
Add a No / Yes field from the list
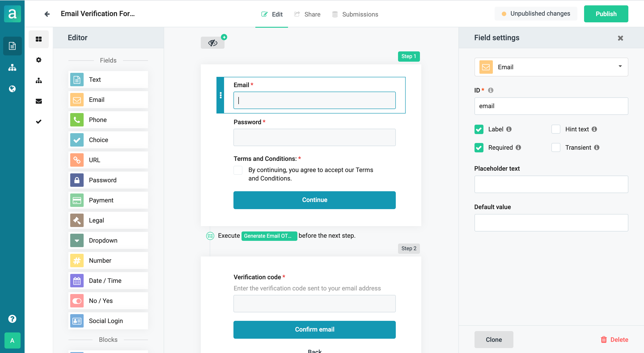click(x=108, y=301)
